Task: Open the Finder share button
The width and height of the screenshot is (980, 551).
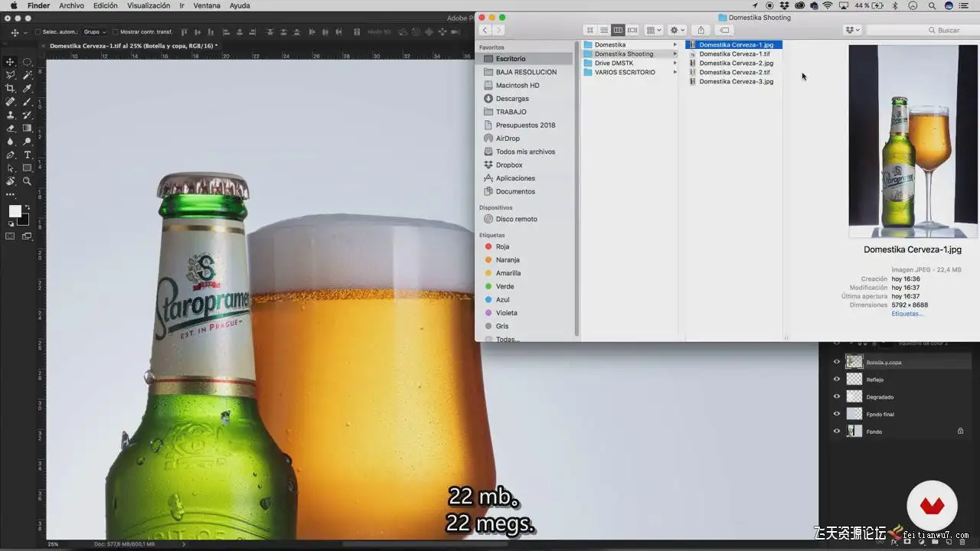Action: click(x=701, y=30)
